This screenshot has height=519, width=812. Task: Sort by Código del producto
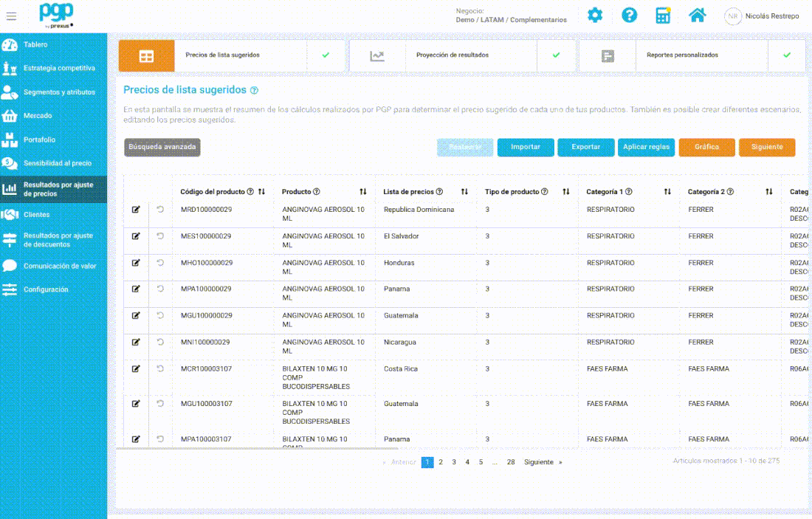261,192
